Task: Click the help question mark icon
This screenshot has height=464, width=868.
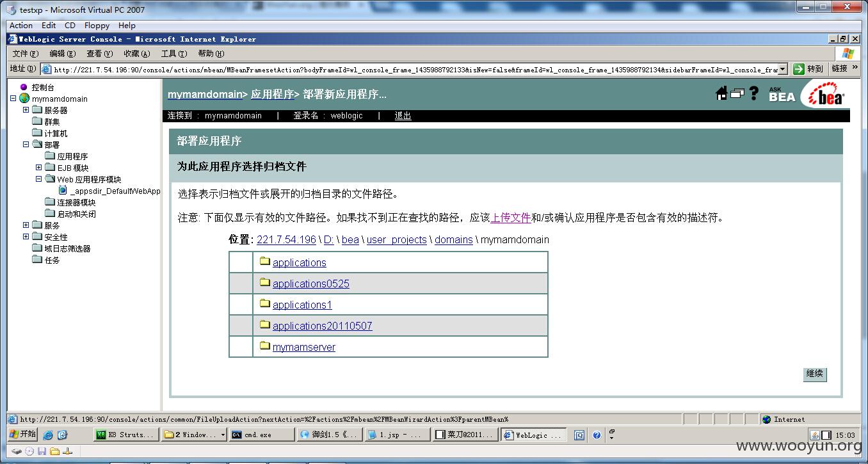Action: pyautogui.click(x=754, y=93)
